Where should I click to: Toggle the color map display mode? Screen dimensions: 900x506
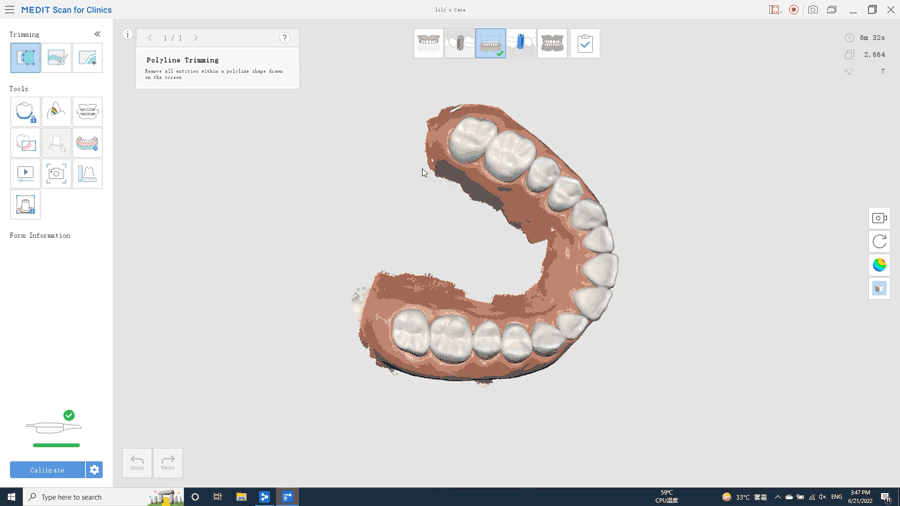click(879, 265)
